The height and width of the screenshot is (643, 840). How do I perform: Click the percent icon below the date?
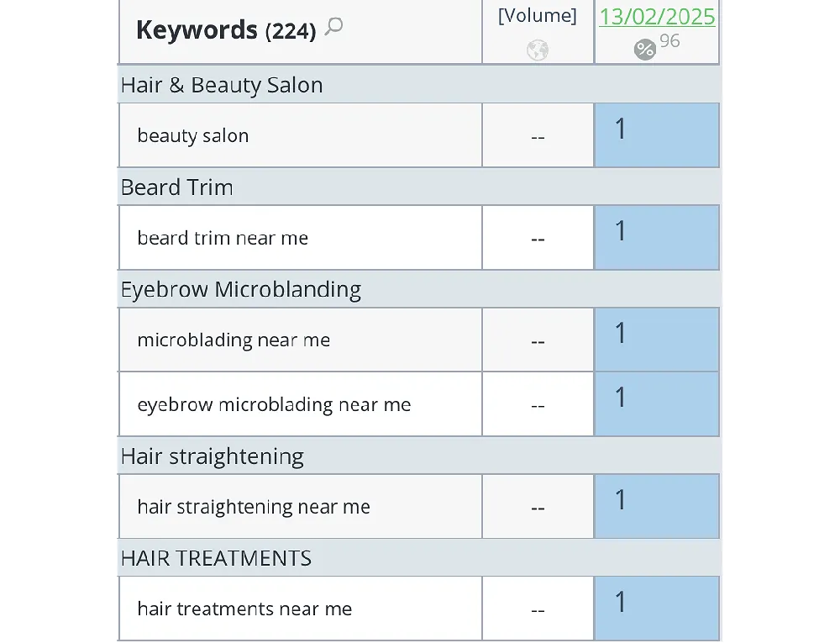pos(644,50)
